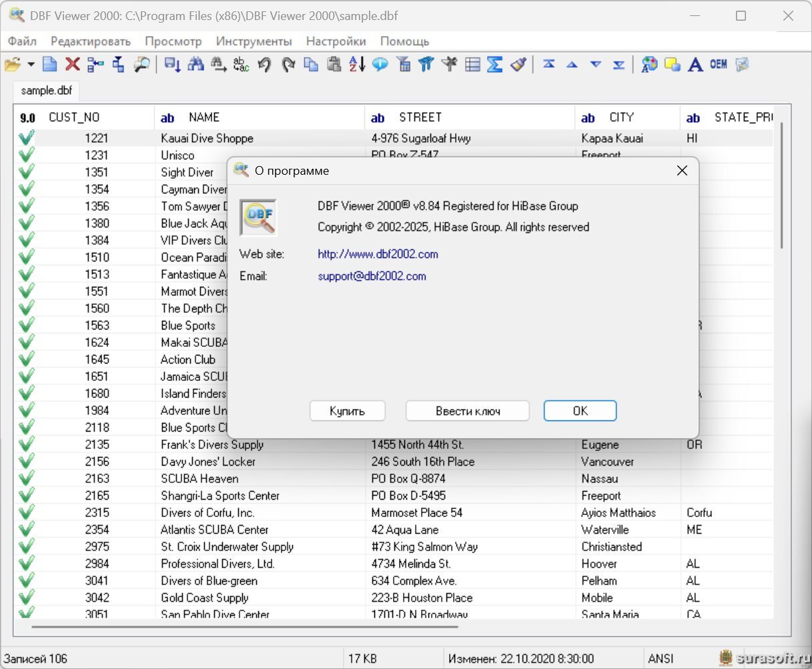Click the font 'A' icon
Image resolution: width=812 pixels, height=669 pixels.
point(695,64)
